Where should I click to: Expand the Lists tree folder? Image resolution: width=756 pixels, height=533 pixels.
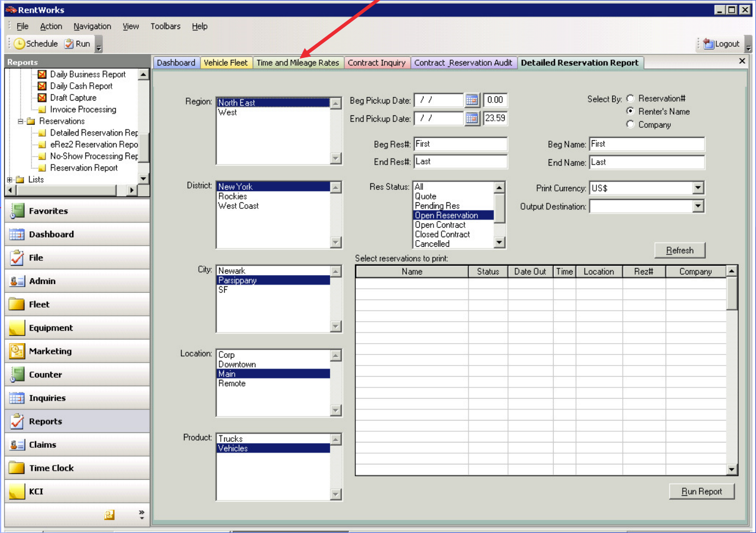tap(9, 179)
